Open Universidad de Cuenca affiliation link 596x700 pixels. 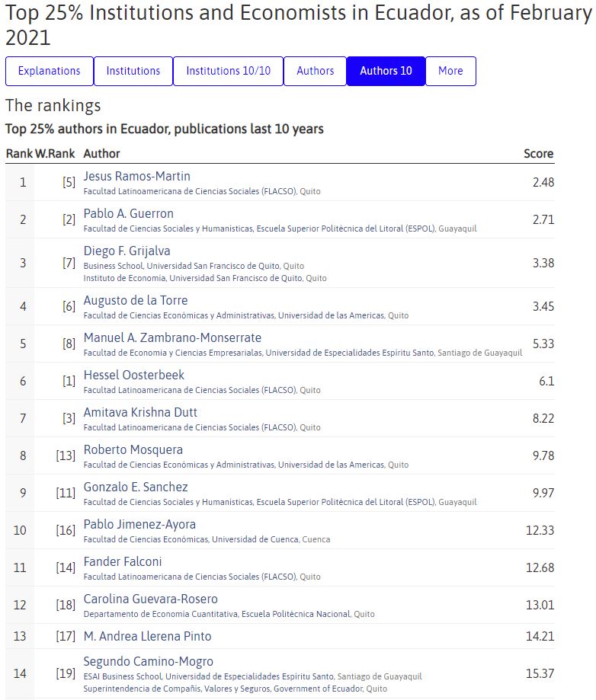coord(191,539)
